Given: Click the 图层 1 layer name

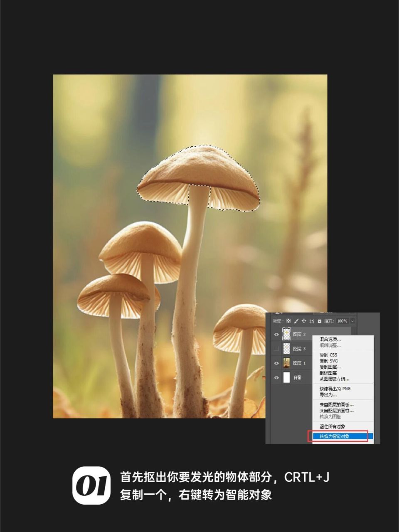Looking at the screenshot, I should click(x=299, y=363).
